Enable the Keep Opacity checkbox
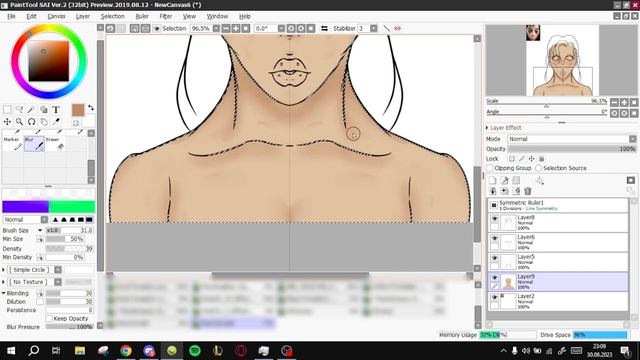 tap(49, 318)
